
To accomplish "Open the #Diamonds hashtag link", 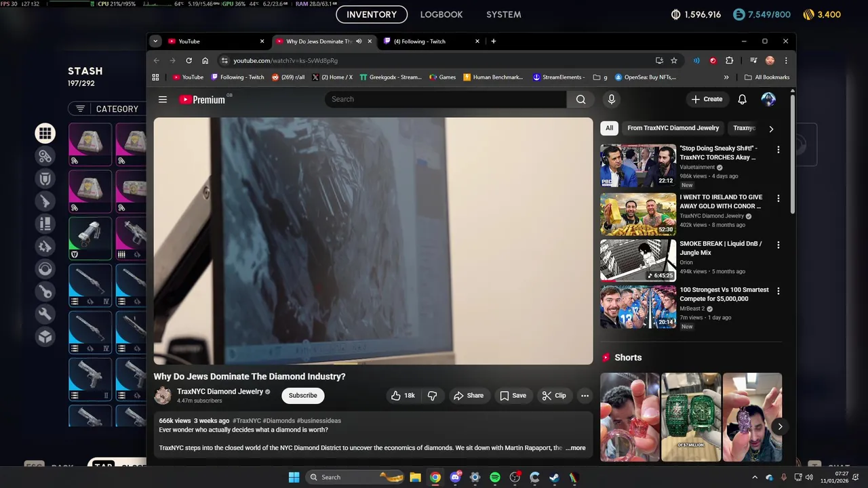I will coord(279,421).
